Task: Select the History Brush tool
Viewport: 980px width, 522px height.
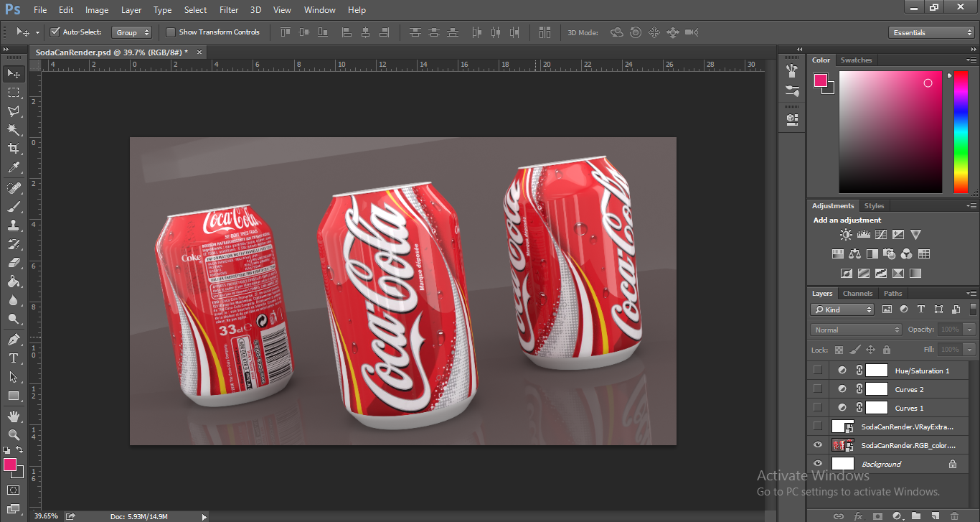Action: pyautogui.click(x=14, y=244)
